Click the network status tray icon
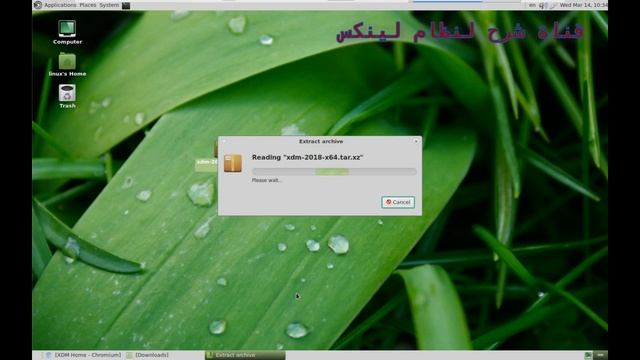This screenshot has height=360, width=640. 553,5
